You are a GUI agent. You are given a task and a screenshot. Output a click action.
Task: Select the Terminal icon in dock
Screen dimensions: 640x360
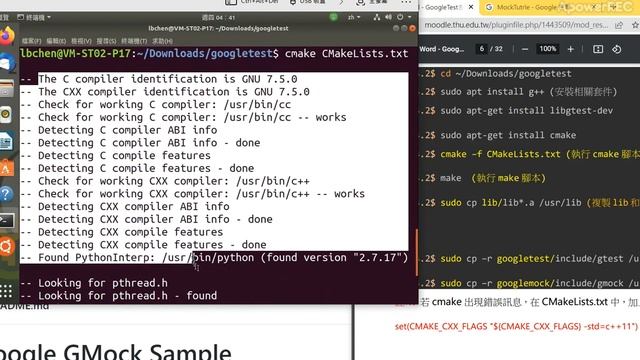coord(7,220)
